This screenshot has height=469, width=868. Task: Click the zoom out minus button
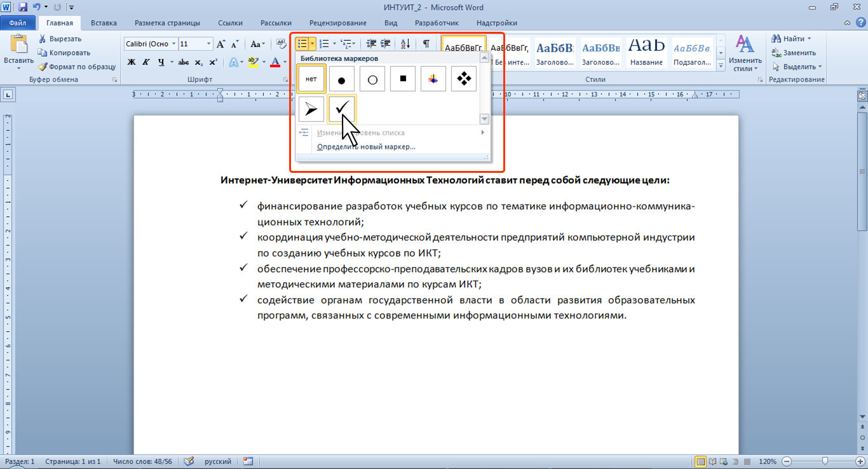click(787, 461)
